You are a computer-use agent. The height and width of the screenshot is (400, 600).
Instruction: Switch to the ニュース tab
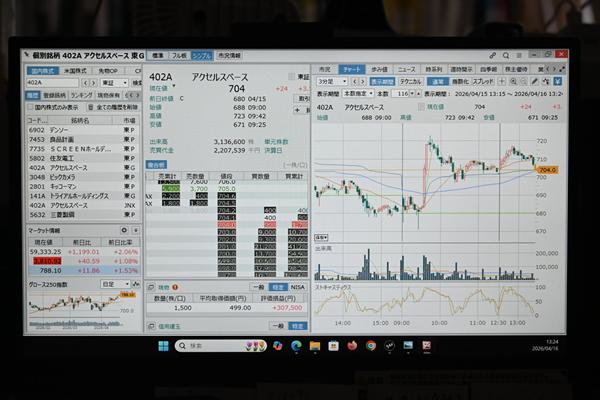click(406, 68)
